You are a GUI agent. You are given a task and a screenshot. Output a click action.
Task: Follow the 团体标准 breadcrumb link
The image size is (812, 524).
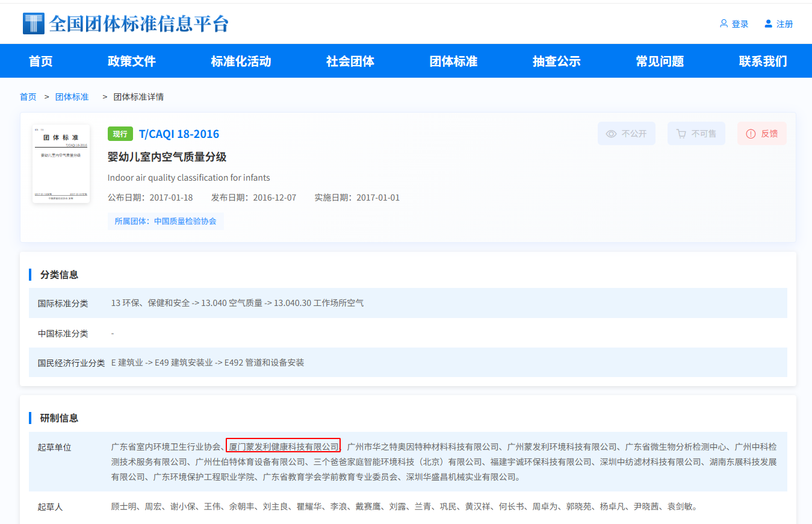pos(72,96)
